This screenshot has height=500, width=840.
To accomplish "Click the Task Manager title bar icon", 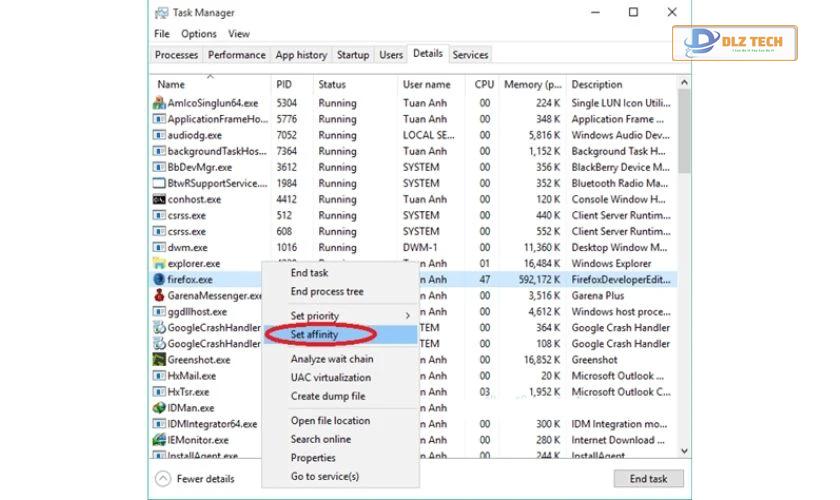I will [161, 12].
